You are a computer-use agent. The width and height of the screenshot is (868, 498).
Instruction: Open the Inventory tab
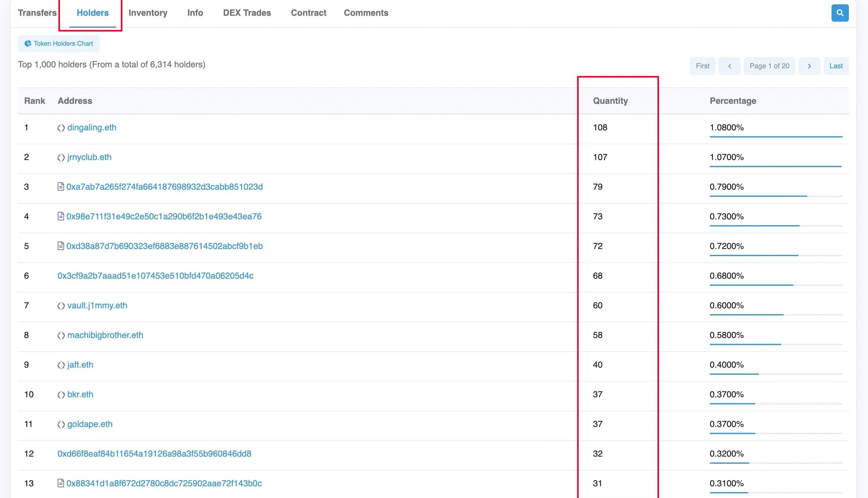[x=148, y=13]
